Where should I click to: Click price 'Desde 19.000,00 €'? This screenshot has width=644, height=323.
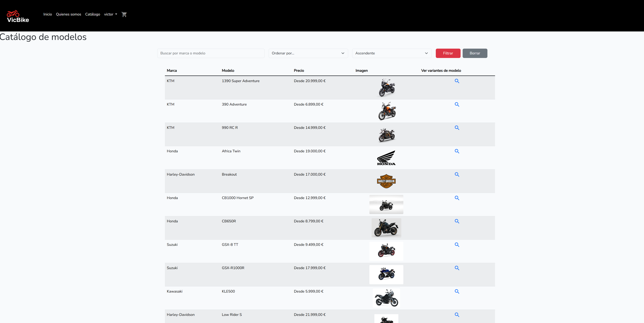click(x=310, y=151)
